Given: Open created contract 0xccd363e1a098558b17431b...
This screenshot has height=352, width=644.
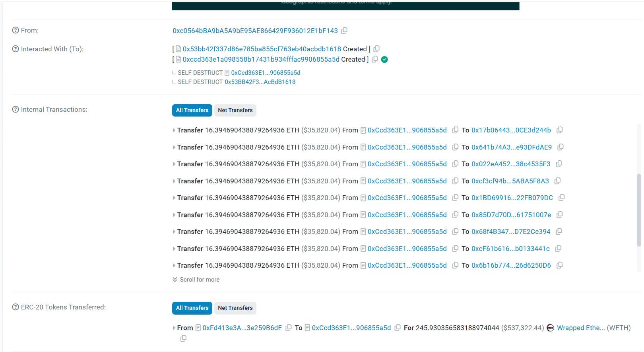Looking at the screenshot, I should (x=261, y=59).
